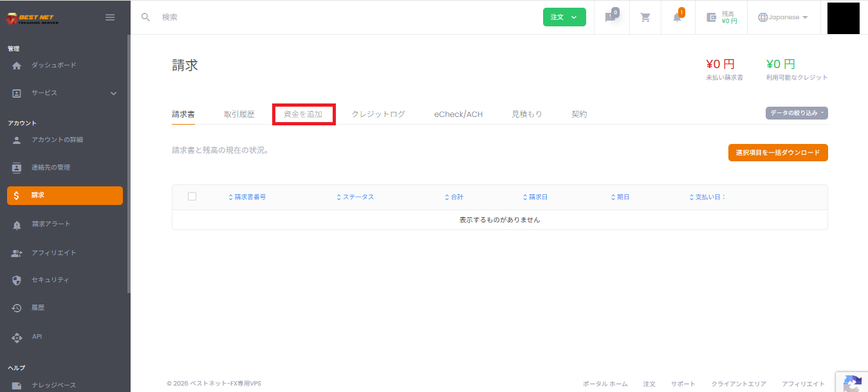This screenshot has width=868, height=392.
Task: Toggle the select-all checkbox in the invoice table
Action: (192, 196)
